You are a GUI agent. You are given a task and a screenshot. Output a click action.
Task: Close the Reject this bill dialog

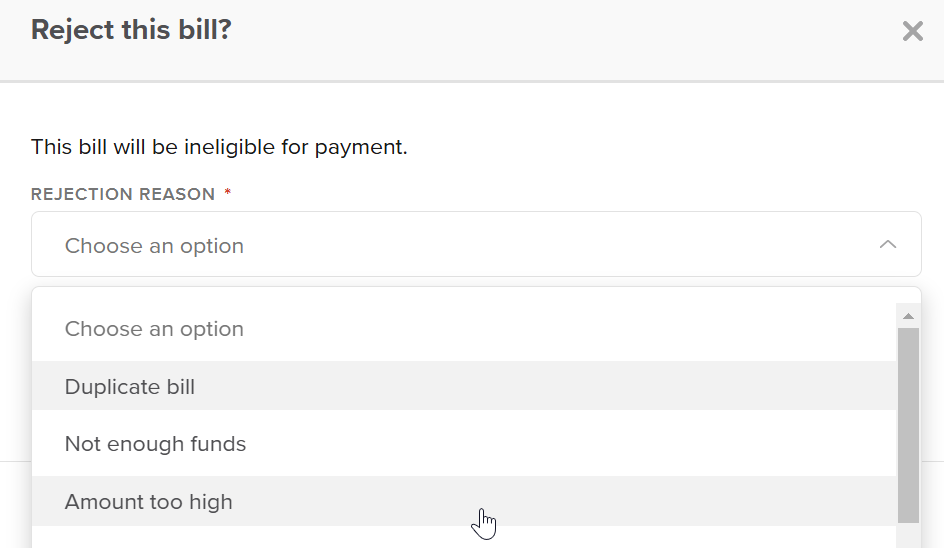pos(912,32)
